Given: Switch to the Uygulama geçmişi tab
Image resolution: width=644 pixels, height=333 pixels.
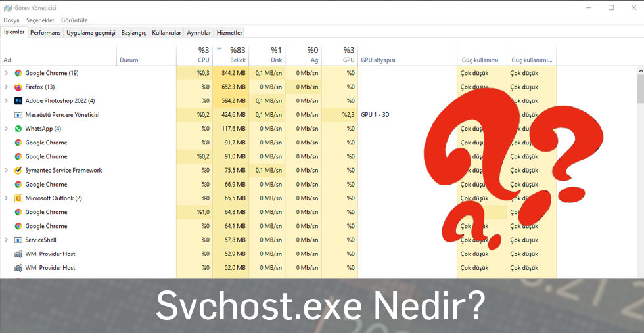Looking at the screenshot, I should click(x=91, y=33).
